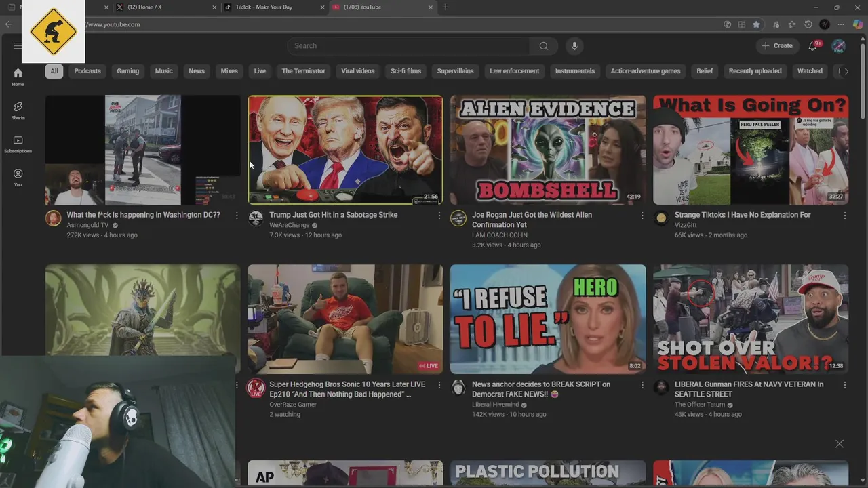The height and width of the screenshot is (488, 868).
Task: Click the browser back arrow
Action: point(8,24)
